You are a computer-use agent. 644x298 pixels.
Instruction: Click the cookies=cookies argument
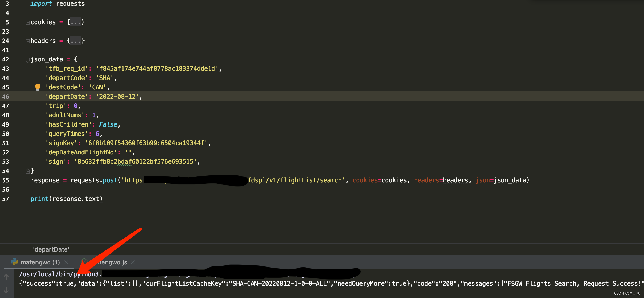coord(379,180)
